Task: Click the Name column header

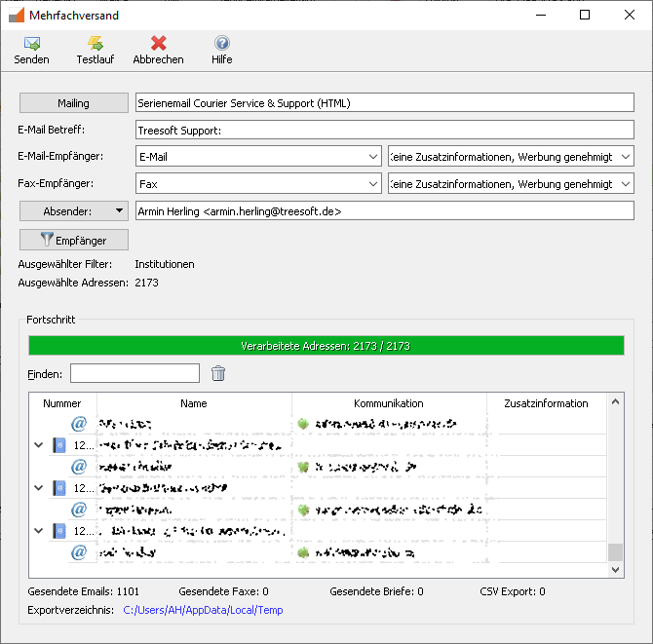Action: pyautogui.click(x=194, y=403)
